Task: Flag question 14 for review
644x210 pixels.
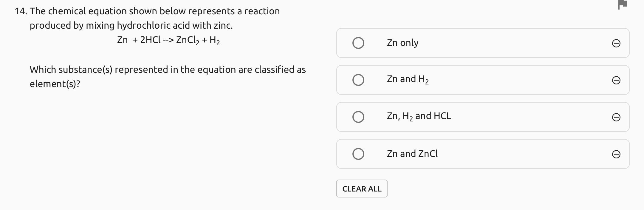Action: (x=623, y=4)
